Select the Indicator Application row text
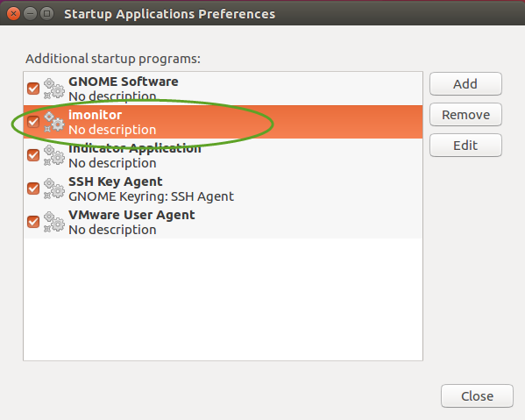 point(223,155)
